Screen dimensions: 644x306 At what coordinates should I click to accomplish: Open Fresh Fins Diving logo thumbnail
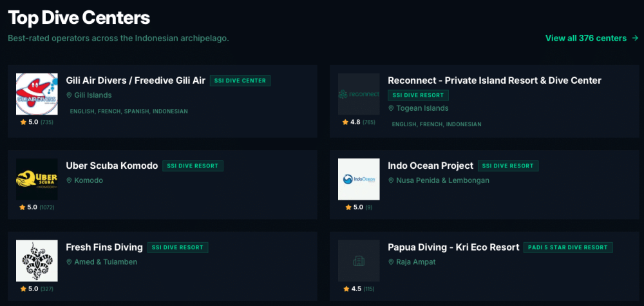pos(37,261)
